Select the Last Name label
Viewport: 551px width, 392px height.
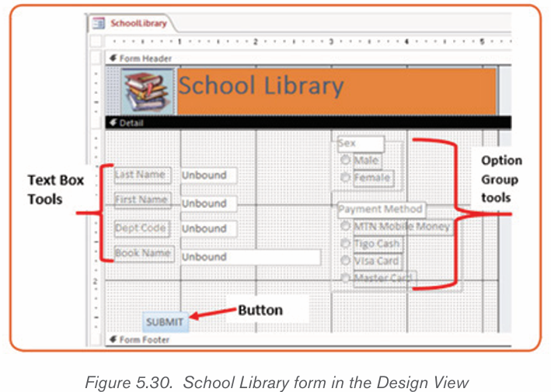(x=143, y=175)
